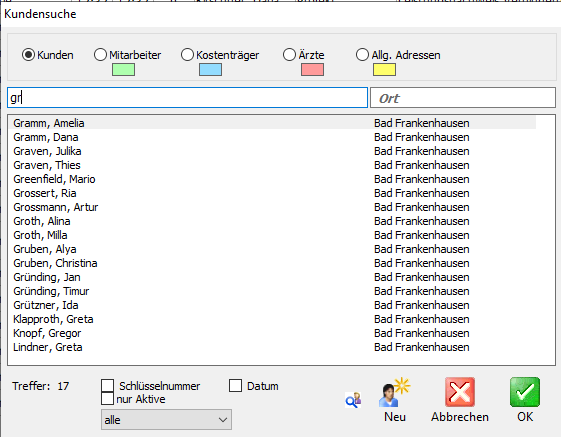Screen dimensions: 561x437
Task: Click the blue Kostenträger color swatch
Action: (x=210, y=69)
